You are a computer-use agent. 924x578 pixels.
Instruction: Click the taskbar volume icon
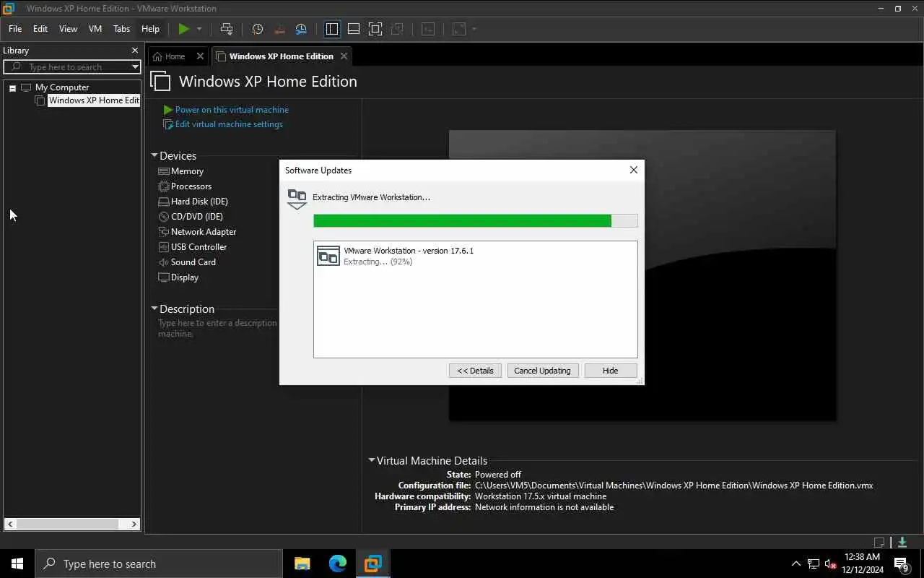(830, 564)
